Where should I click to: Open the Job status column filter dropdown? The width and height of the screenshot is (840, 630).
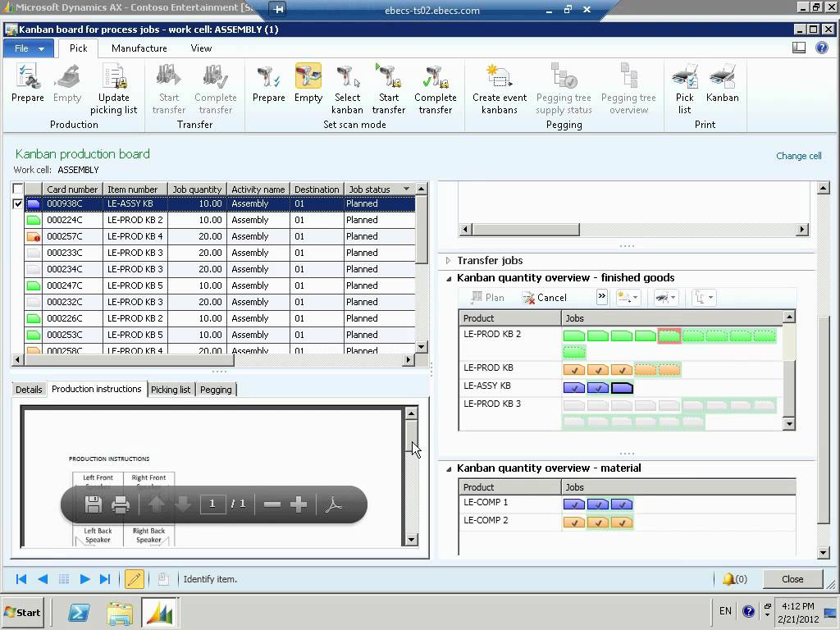[x=406, y=189]
